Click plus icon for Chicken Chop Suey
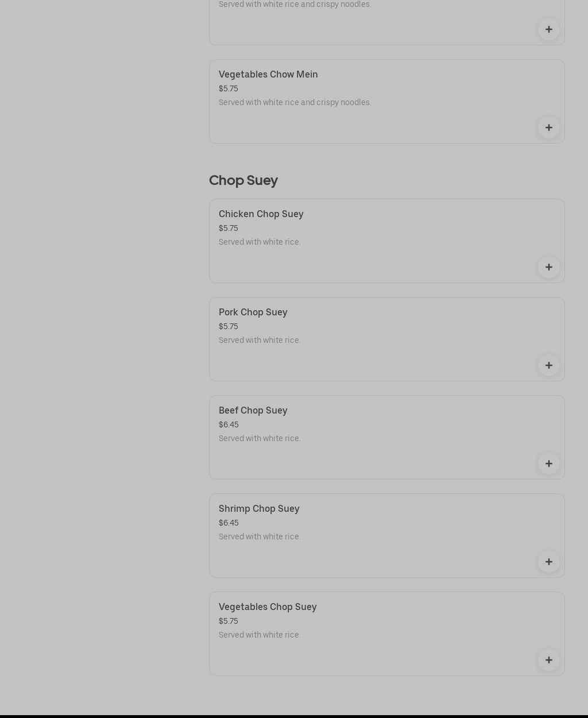This screenshot has width=588, height=718. [548, 267]
